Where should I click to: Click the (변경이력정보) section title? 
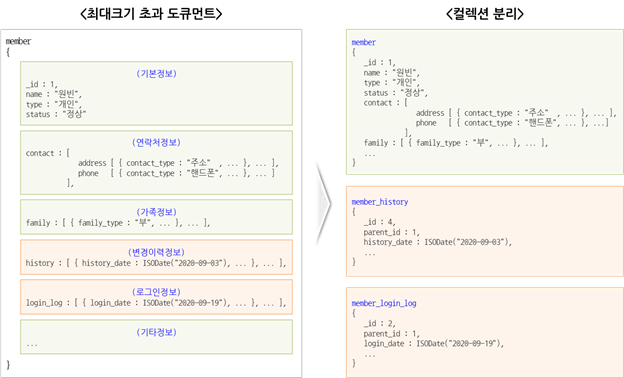pos(156,252)
